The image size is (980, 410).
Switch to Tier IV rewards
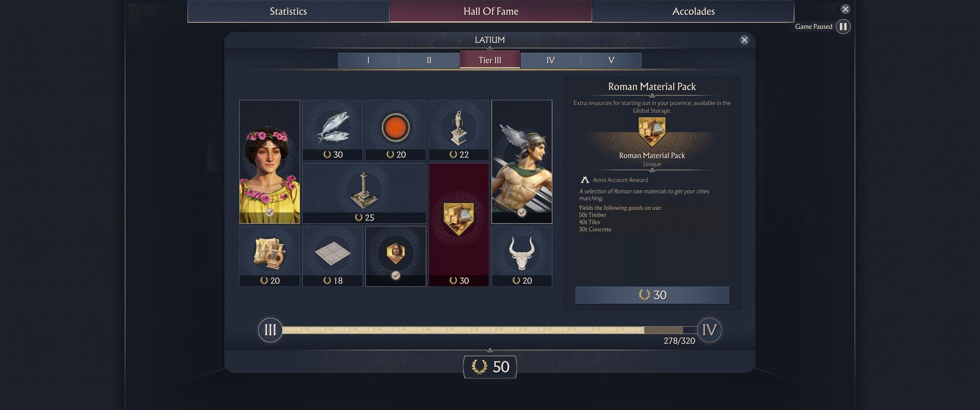550,60
